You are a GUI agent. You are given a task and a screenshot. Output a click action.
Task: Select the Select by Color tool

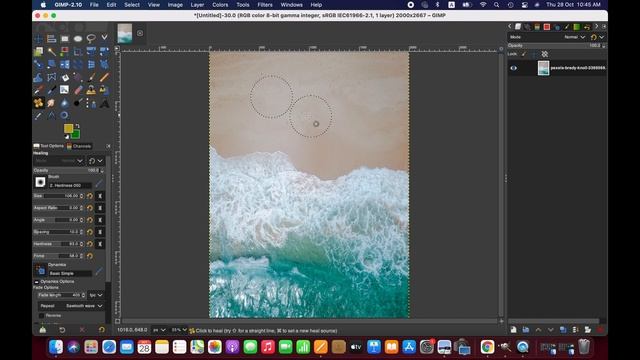click(64, 52)
